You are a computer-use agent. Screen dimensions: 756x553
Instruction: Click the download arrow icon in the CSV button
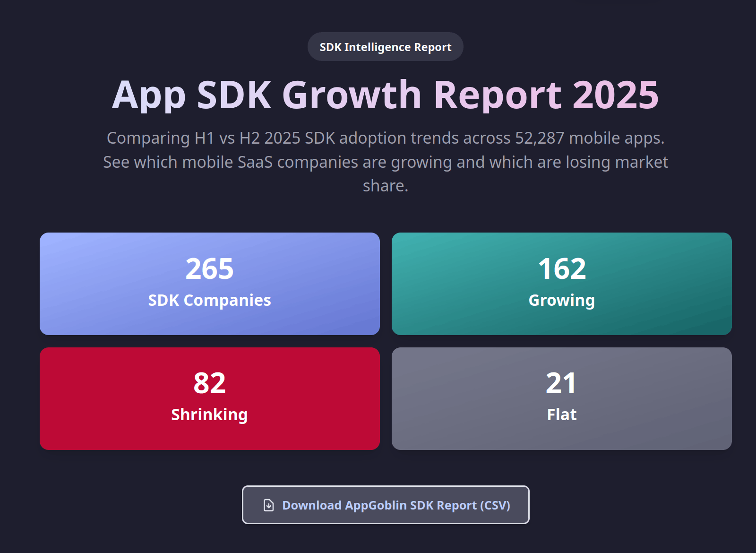[x=268, y=505]
